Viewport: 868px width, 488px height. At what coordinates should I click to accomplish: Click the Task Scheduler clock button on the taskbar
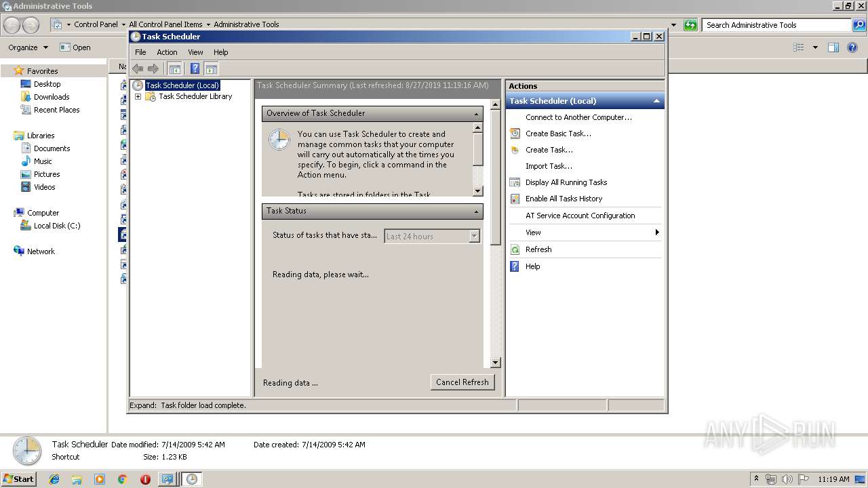192,479
